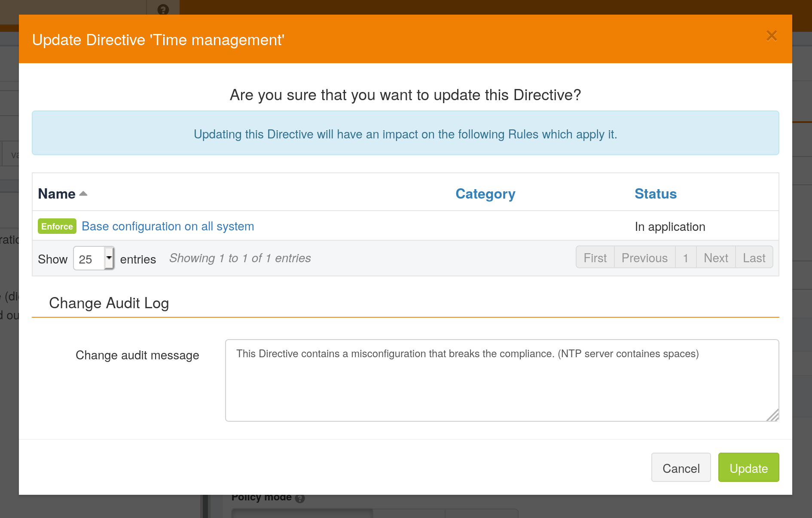Viewport: 812px width, 518px height.
Task: Click the 'In application' status cell
Action: pyautogui.click(x=670, y=227)
